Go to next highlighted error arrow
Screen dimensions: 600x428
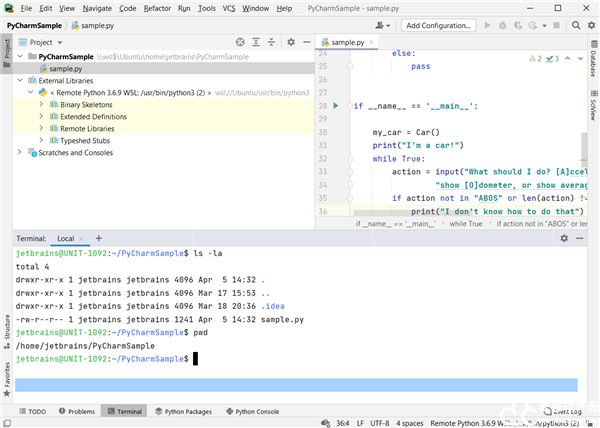click(580, 59)
